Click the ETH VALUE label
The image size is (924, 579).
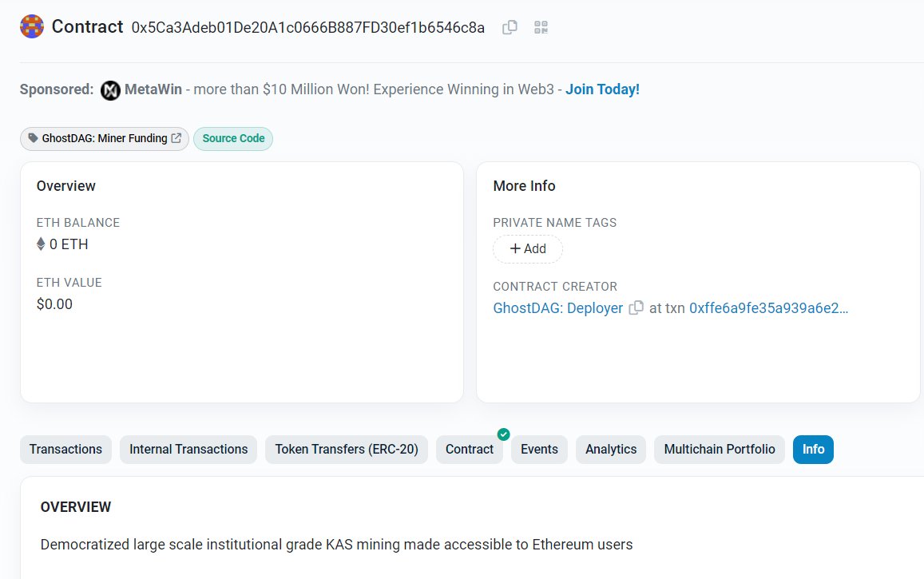pos(69,283)
